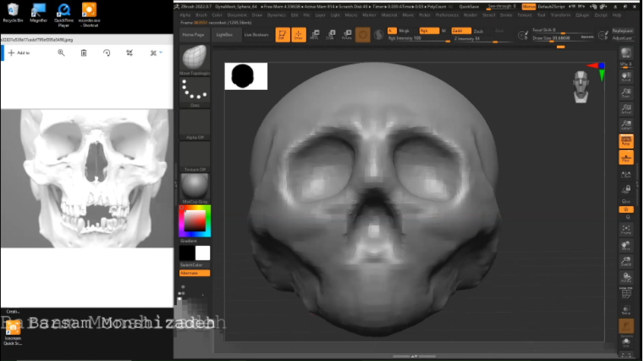Activate the Draw mode button in ZBrush
644x361 pixels.
299,35
